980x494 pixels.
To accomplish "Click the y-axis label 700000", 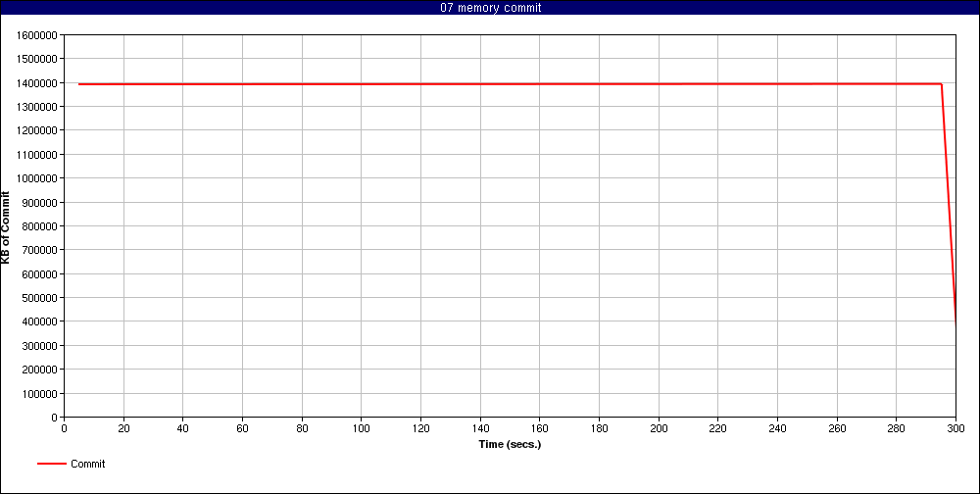I will pos(41,250).
